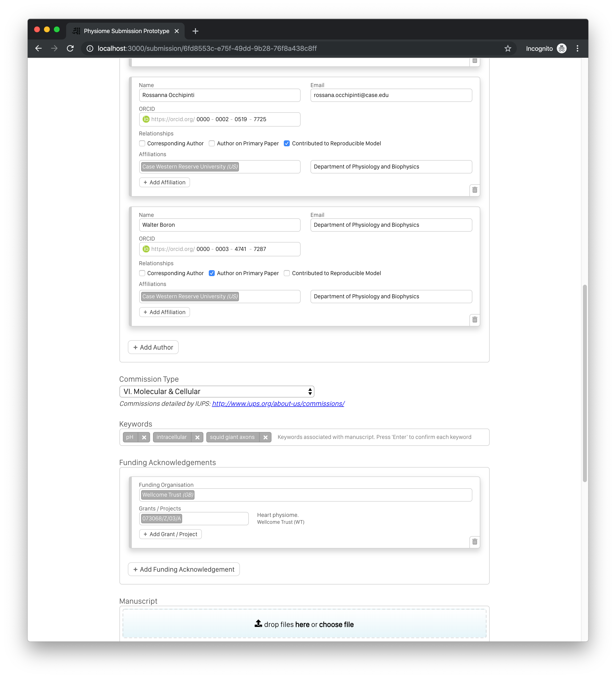Add affiliation for Walter Boron
The height and width of the screenshot is (678, 616).
(165, 312)
